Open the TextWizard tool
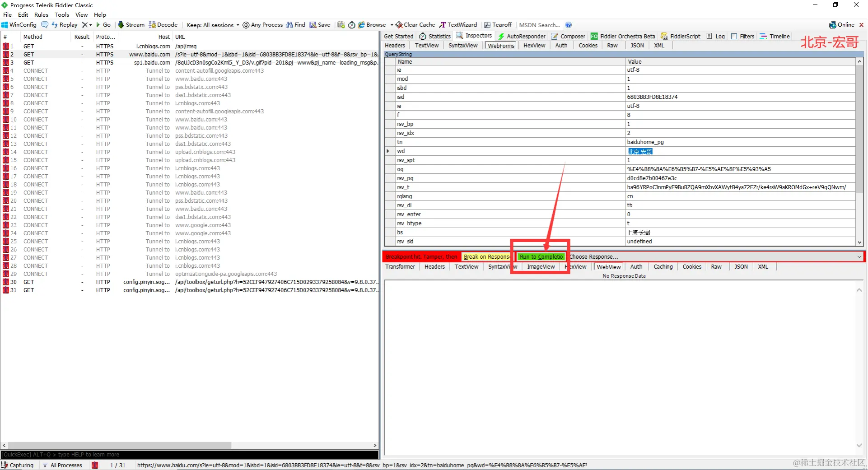The height and width of the screenshot is (470, 868). (458, 25)
